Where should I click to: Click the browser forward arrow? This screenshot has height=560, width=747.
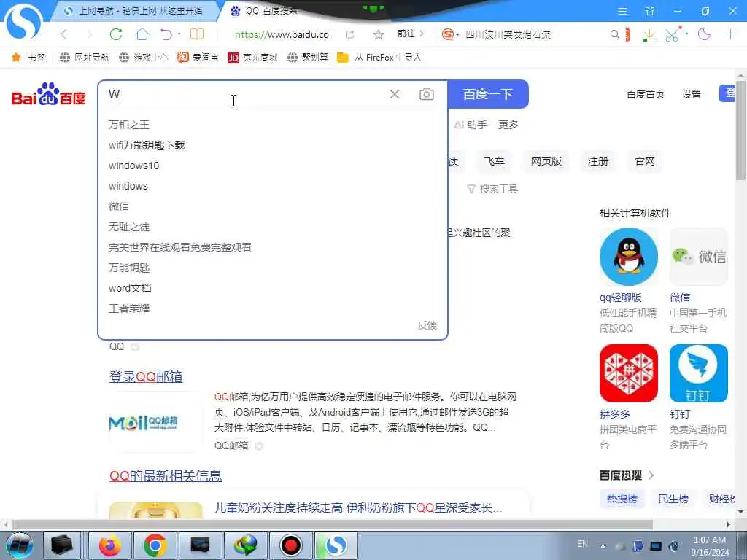[x=89, y=34]
